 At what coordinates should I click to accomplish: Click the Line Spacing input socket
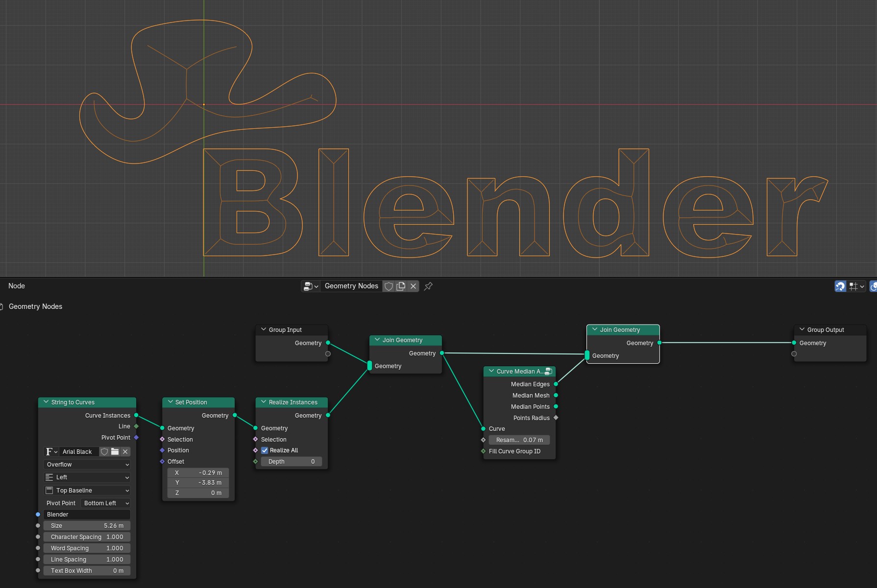tap(38, 560)
